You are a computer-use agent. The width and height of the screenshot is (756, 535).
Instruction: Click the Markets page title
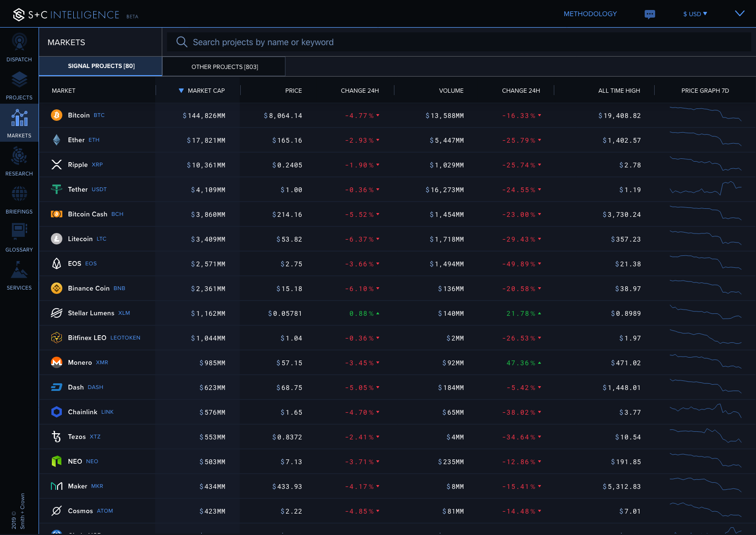click(67, 42)
